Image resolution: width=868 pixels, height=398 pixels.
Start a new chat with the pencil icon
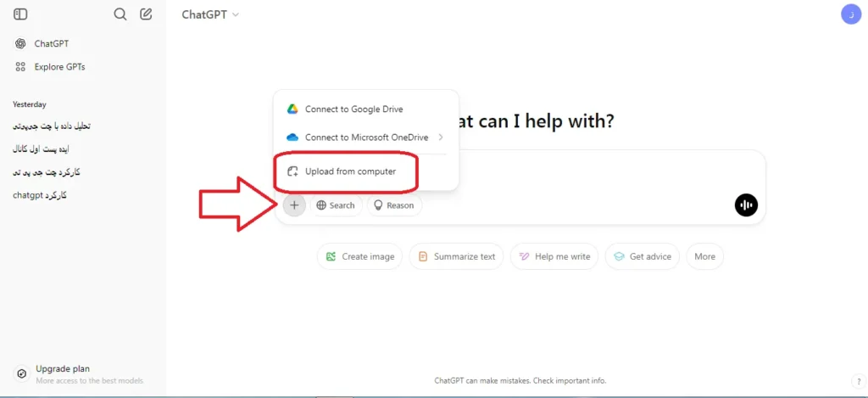point(146,14)
